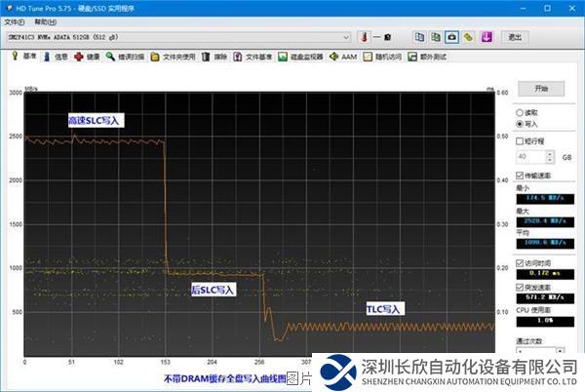Viewport: 585px width, 392px height.
Task: Enable the 短行程 checkbox
Action: point(520,140)
